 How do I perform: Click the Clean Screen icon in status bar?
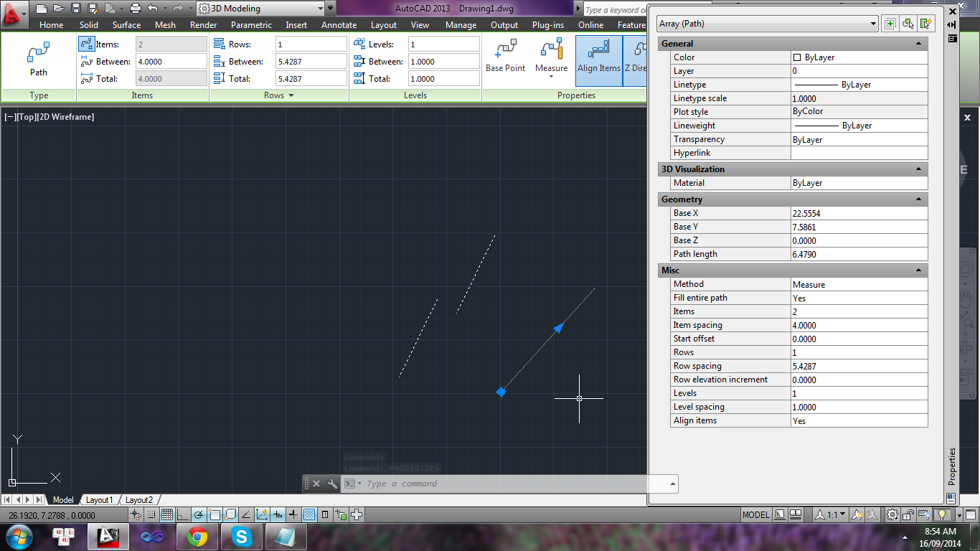click(x=971, y=514)
